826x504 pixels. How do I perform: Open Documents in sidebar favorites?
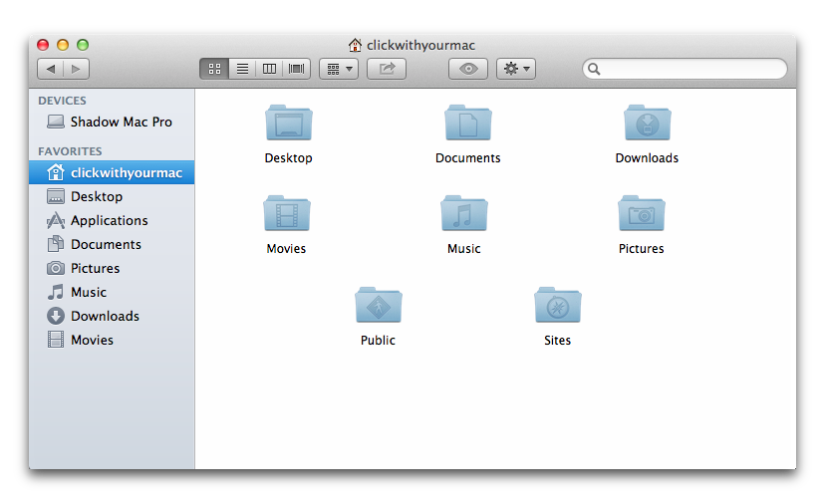(112, 244)
